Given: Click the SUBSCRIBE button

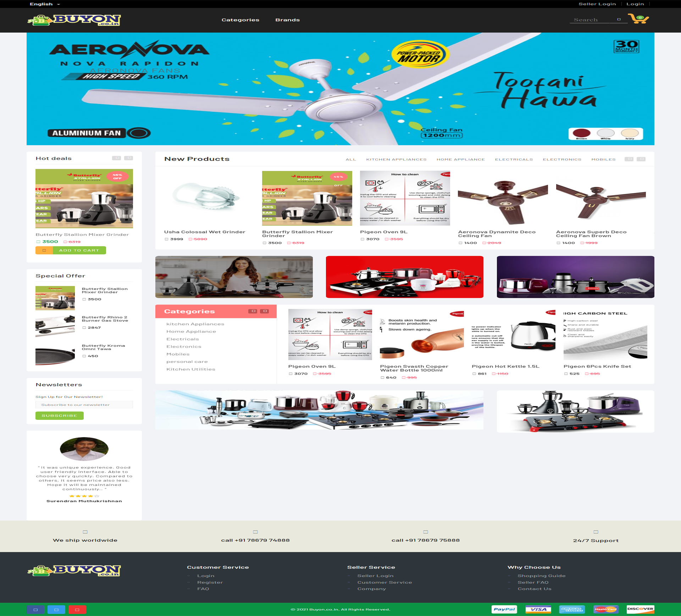Looking at the screenshot, I should click(60, 416).
